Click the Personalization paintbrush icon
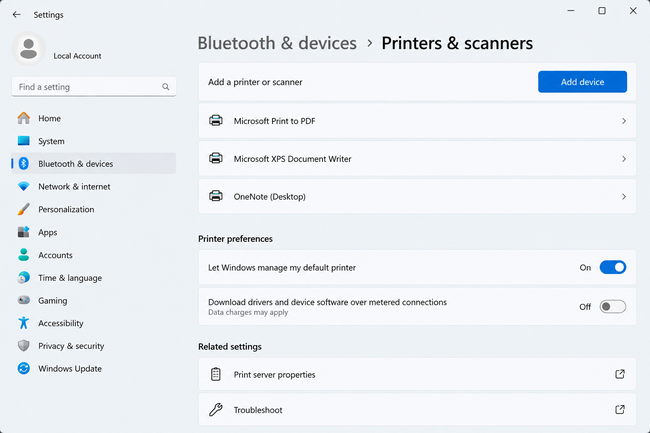This screenshot has height=433, width=650. pyautogui.click(x=24, y=209)
